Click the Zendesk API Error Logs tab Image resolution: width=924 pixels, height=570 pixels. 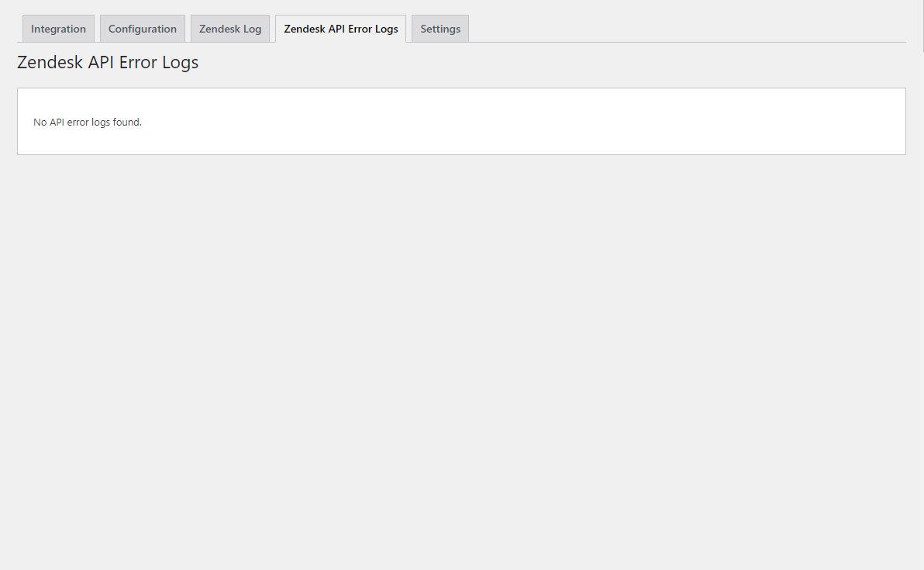[x=340, y=29]
